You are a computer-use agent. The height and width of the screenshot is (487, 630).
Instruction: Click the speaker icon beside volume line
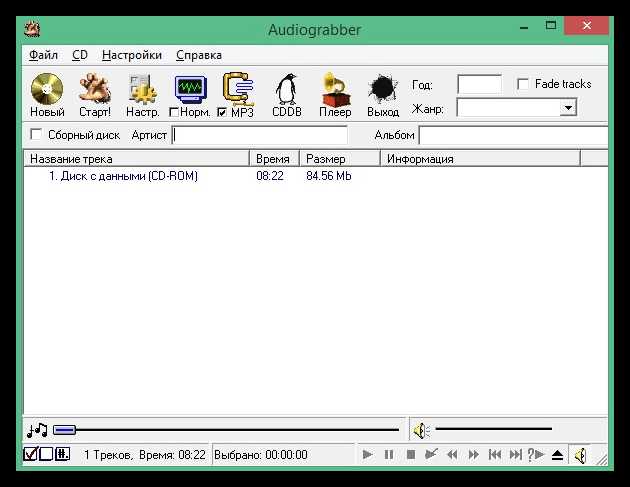(421, 431)
